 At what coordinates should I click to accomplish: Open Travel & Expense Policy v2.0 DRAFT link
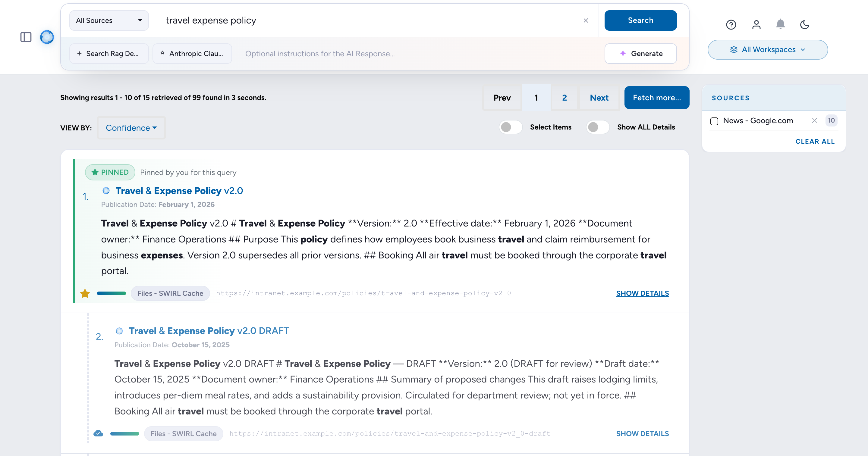click(x=209, y=331)
